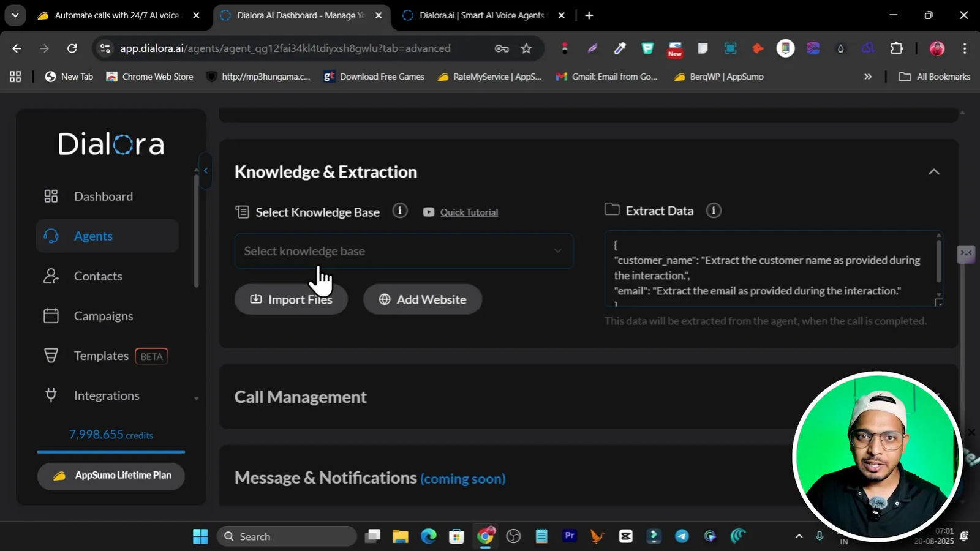Select Agents in the sidebar
Image resolution: width=980 pixels, height=551 pixels.
tap(107, 236)
